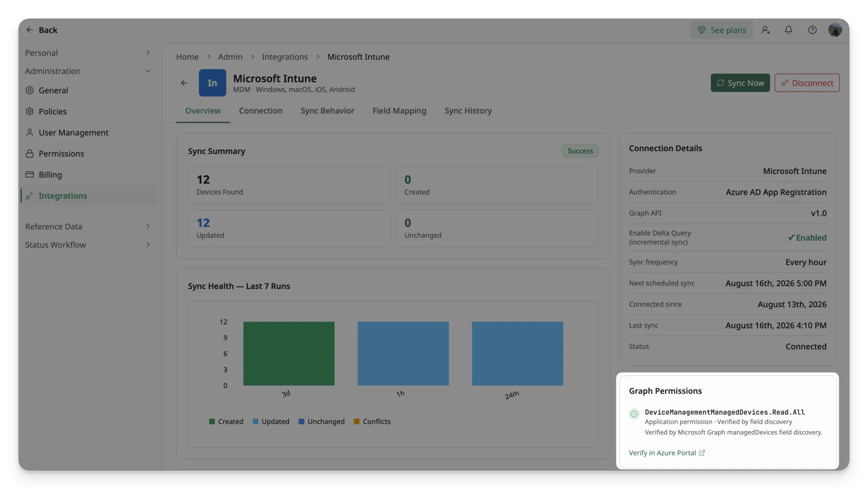868x489 pixels.
Task: Click the 12 Updated card
Action: [289, 228]
